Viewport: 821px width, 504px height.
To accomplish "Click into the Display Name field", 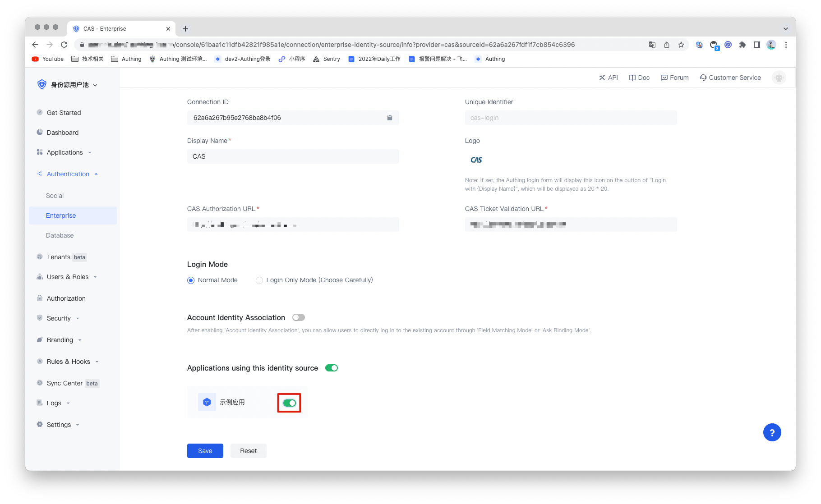I will click(293, 156).
